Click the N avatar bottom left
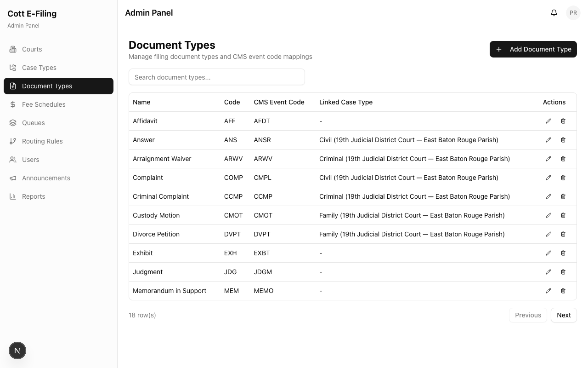This screenshot has width=588, height=368. point(17,351)
